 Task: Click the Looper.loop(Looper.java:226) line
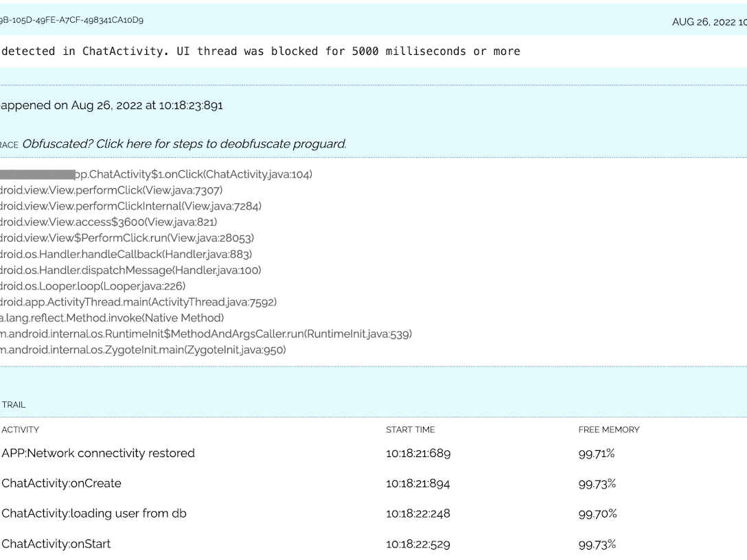click(x=93, y=286)
